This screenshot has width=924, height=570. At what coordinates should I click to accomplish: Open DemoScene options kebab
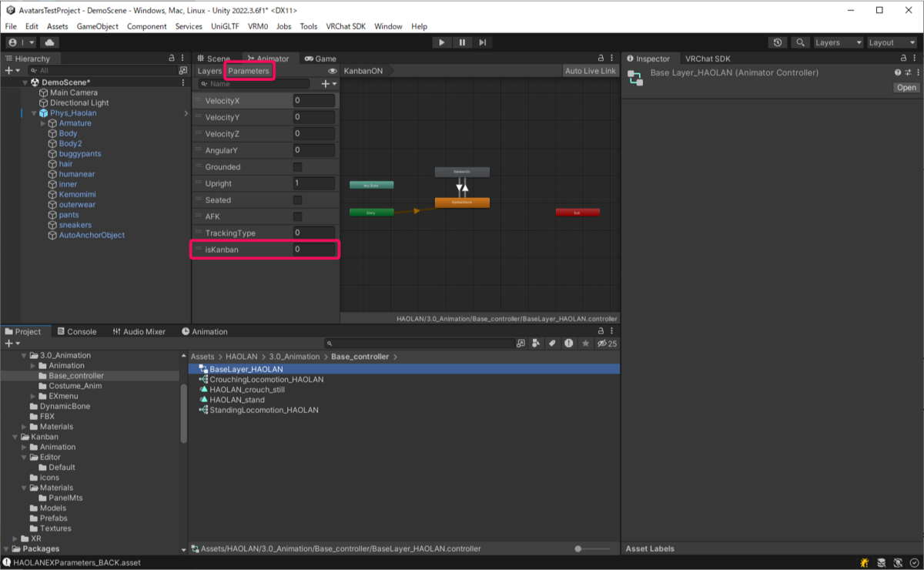[183, 82]
